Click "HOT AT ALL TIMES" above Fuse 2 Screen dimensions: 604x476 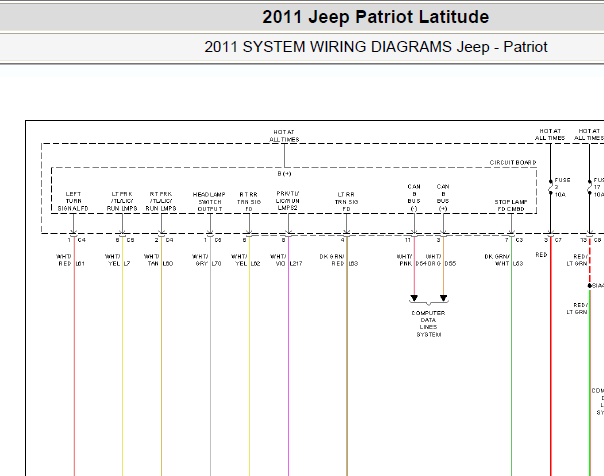550,134
